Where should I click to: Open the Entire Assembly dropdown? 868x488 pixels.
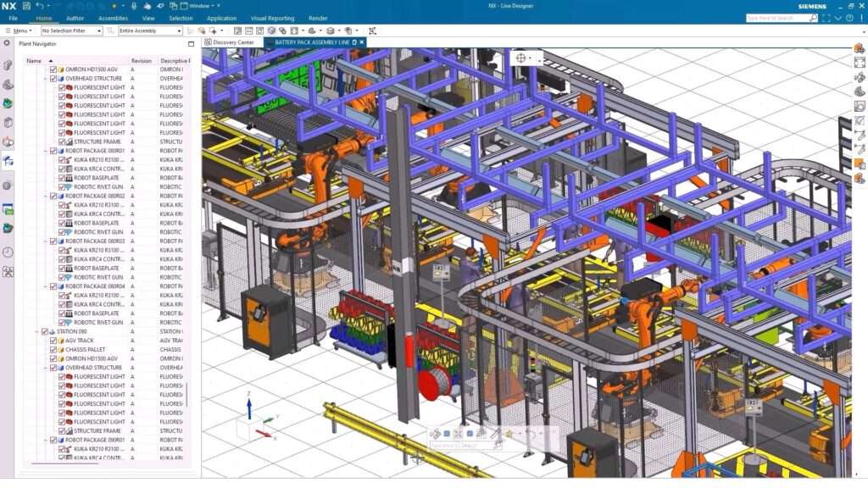click(x=179, y=30)
